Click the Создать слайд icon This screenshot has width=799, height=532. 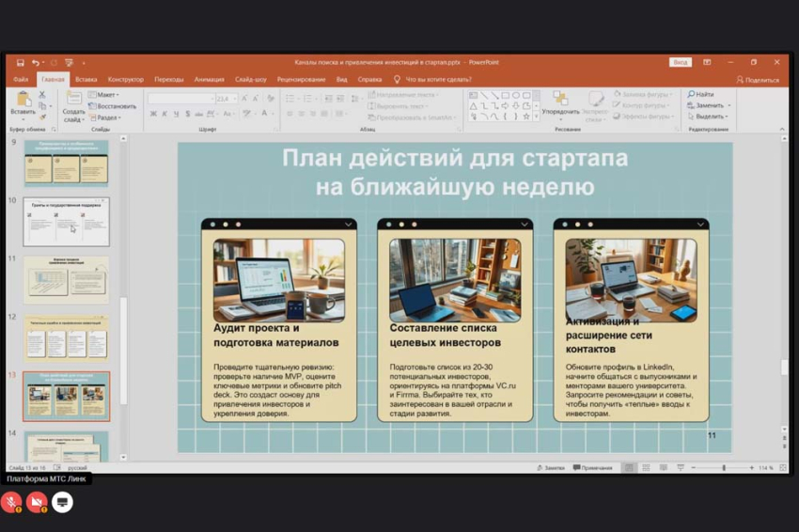[74, 99]
